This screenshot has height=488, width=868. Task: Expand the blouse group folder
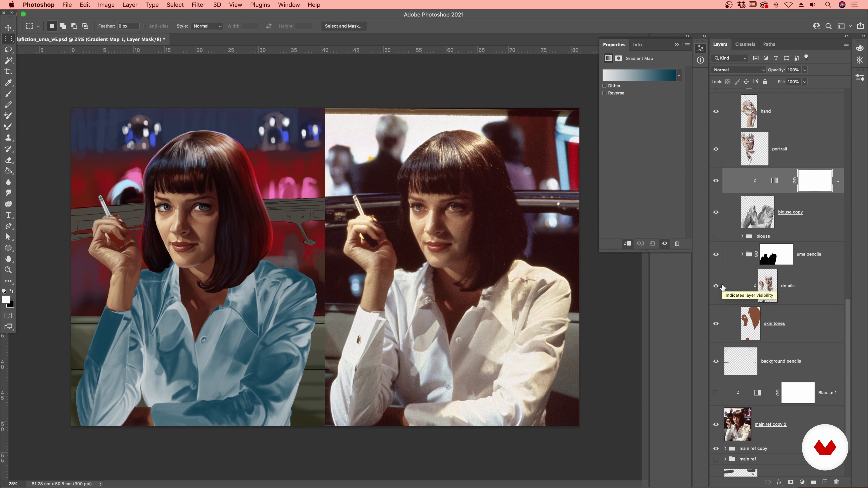coord(742,236)
